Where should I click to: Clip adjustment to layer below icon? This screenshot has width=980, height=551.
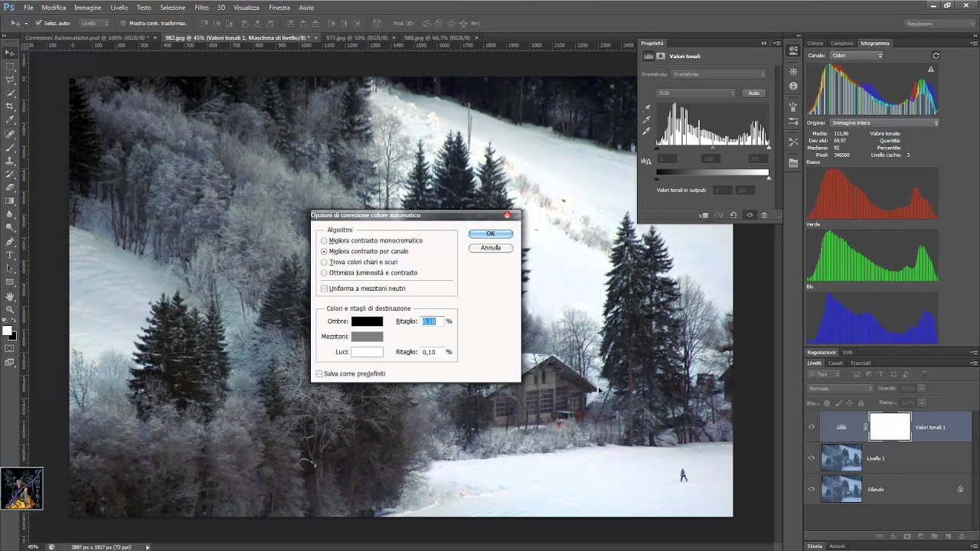[x=704, y=215]
